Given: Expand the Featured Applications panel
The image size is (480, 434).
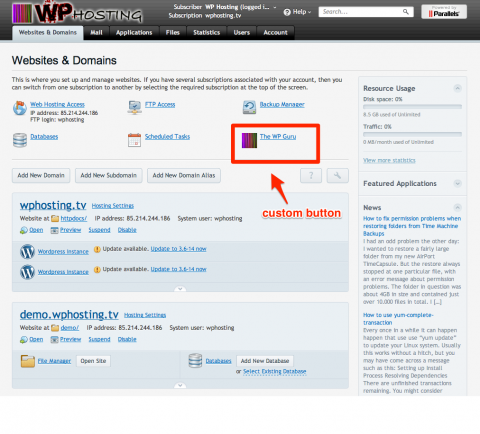Looking at the screenshot, I should pyautogui.click(x=458, y=184).
